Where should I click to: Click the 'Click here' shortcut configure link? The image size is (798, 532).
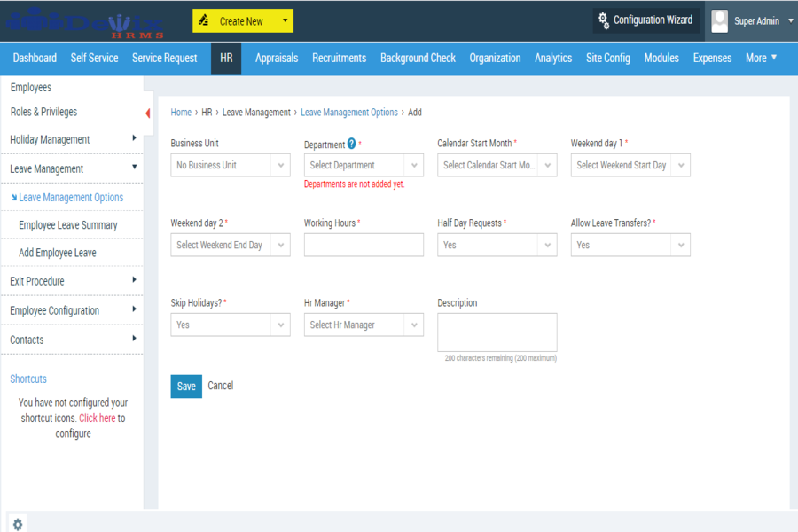click(98, 418)
